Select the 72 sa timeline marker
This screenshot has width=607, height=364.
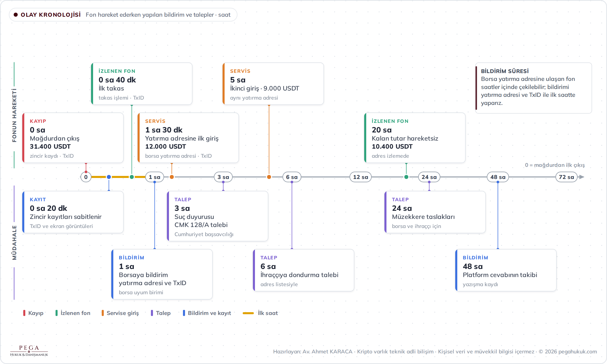567,177
